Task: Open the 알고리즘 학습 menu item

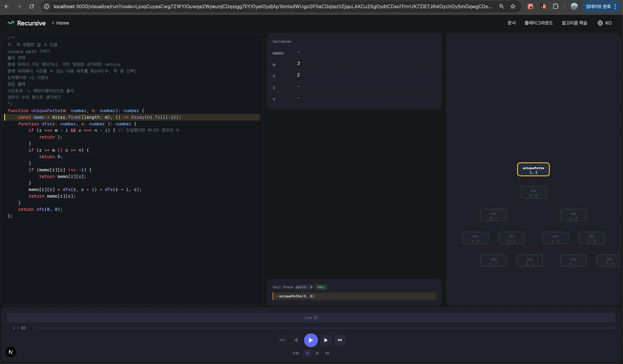Action: [x=574, y=23]
